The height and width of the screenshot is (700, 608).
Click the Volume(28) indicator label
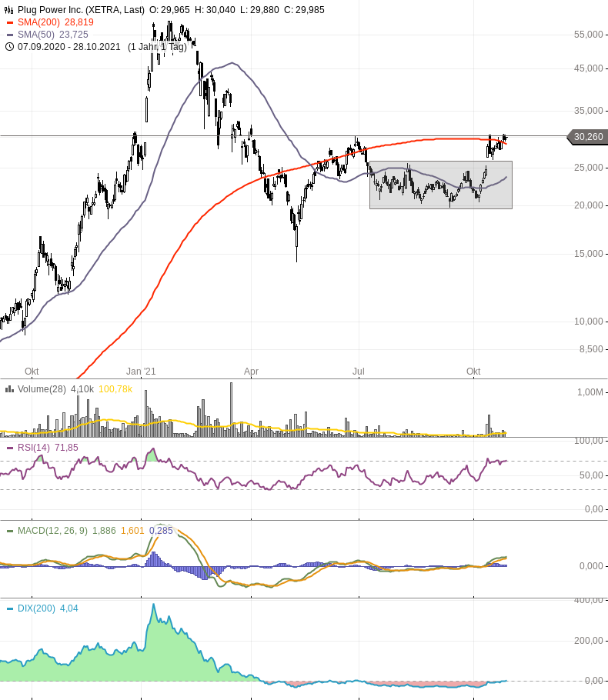pos(42,389)
